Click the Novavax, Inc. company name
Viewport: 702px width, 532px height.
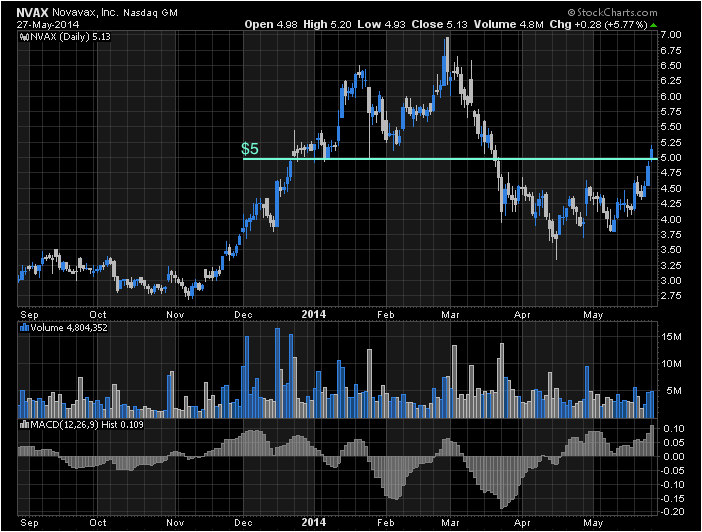pyautogui.click(x=85, y=12)
